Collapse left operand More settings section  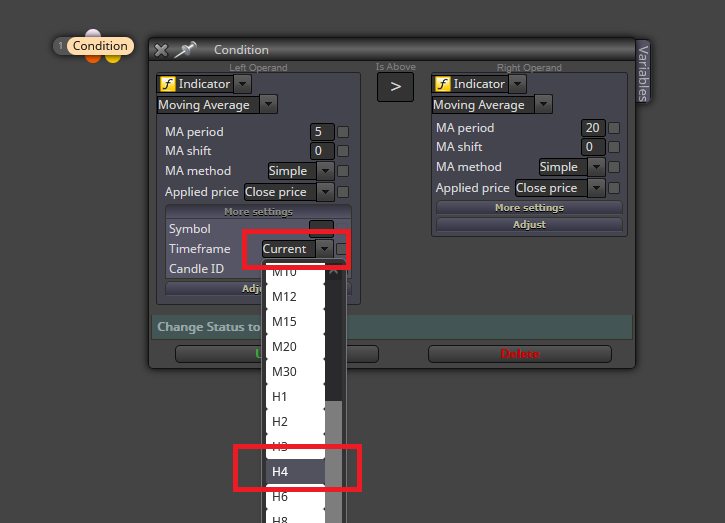(258, 212)
